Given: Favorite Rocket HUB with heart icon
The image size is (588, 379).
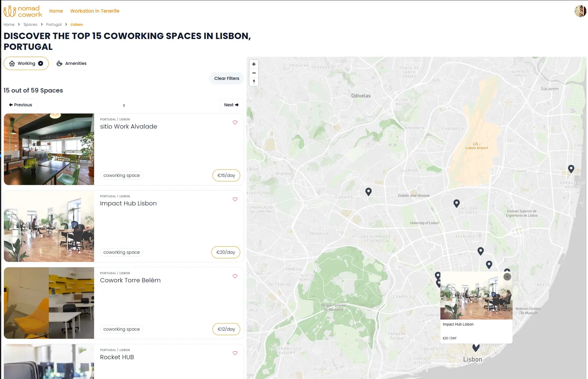Looking at the screenshot, I should pos(235,353).
